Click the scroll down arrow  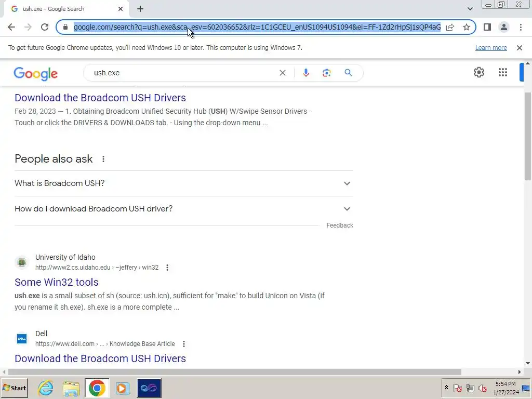point(528,363)
